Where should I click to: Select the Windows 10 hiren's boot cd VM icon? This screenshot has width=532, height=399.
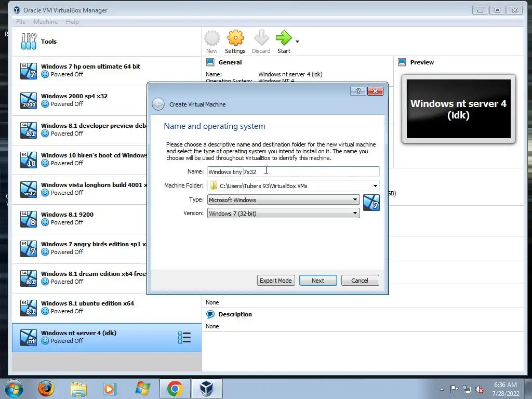pos(29,160)
